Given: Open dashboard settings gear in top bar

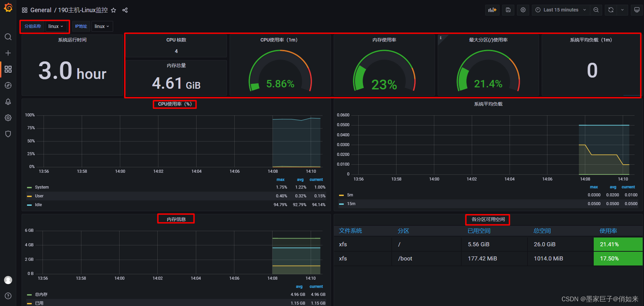Looking at the screenshot, I should (x=523, y=10).
